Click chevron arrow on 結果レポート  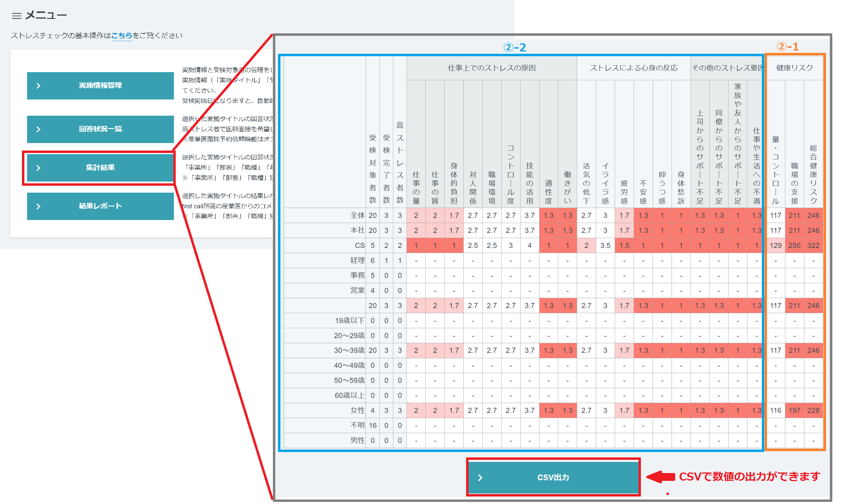pyautogui.click(x=39, y=206)
